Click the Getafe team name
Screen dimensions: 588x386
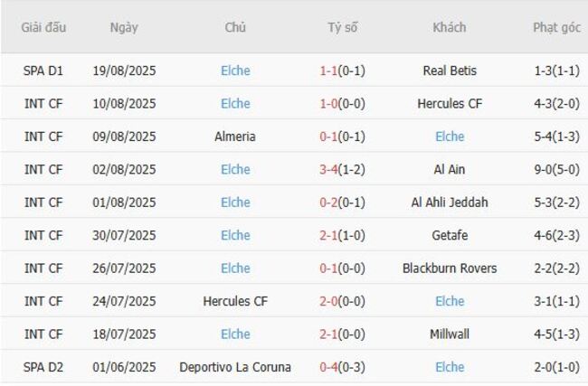coord(450,235)
